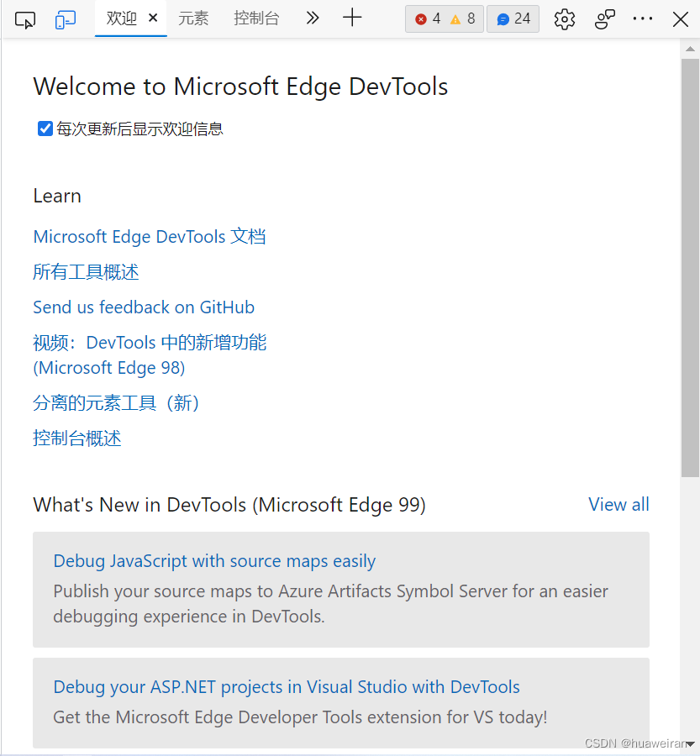Click the send feedback people icon
700x756 pixels.
click(605, 18)
